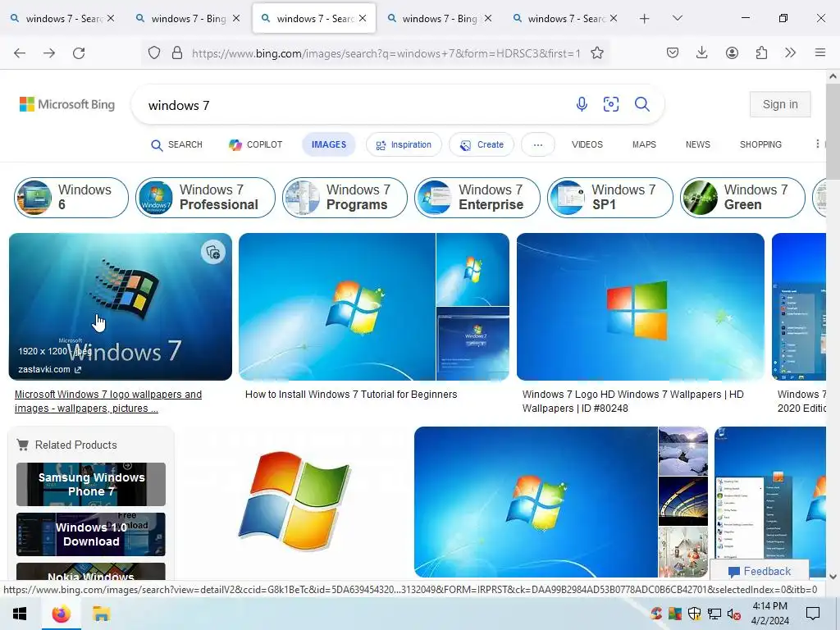The height and width of the screenshot is (630, 840).
Task: Open Windows 7 Logo HD Wallpapers thumbnail
Action: [x=640, y=307]
